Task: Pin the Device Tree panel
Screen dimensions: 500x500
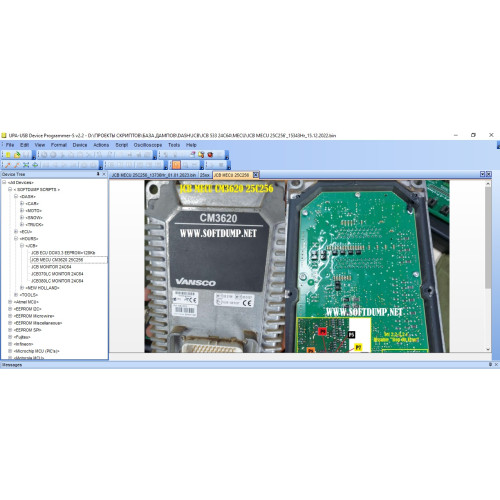Action: [98, 174]
